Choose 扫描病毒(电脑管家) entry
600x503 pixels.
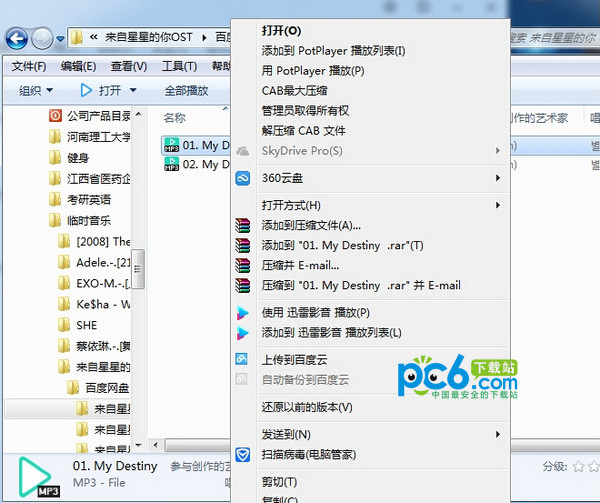coord(309,454)
